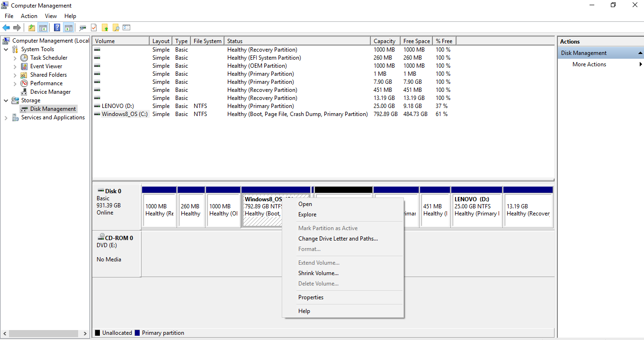Choose Shrink Volume from context menu
Viewport: 644px width, 340px height.
tap(318, 273)
